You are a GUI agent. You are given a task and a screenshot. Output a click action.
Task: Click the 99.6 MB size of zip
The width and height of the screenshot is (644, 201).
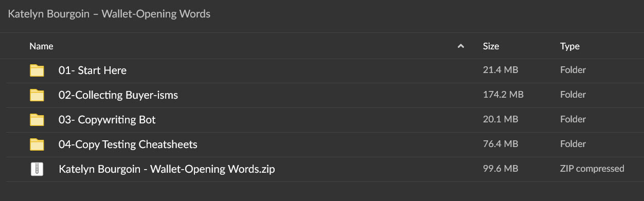[x=500, y=169]
